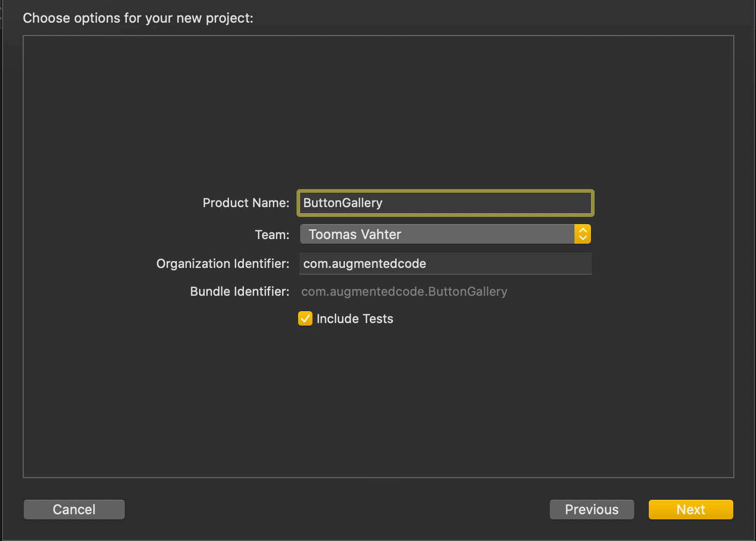Toggle the Include Tests checkbox
The image size is (756, 541).
(305, 319)
